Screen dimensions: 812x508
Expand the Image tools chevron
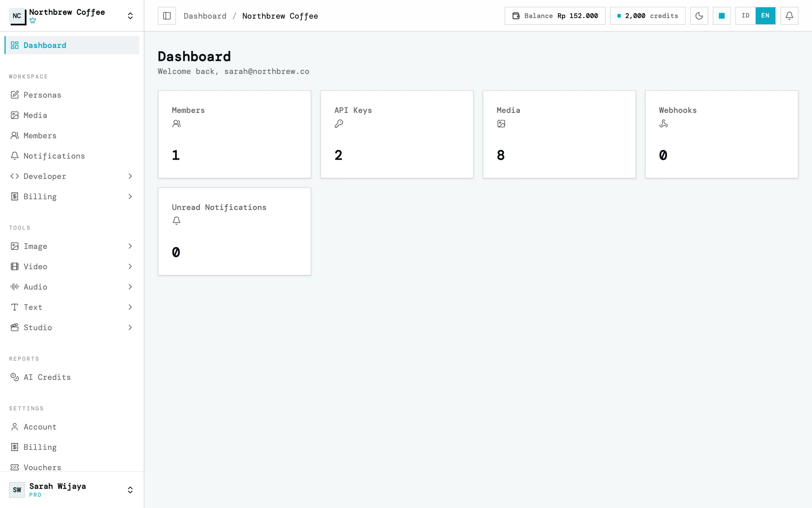pyautogui.click(x=130, y=246)
